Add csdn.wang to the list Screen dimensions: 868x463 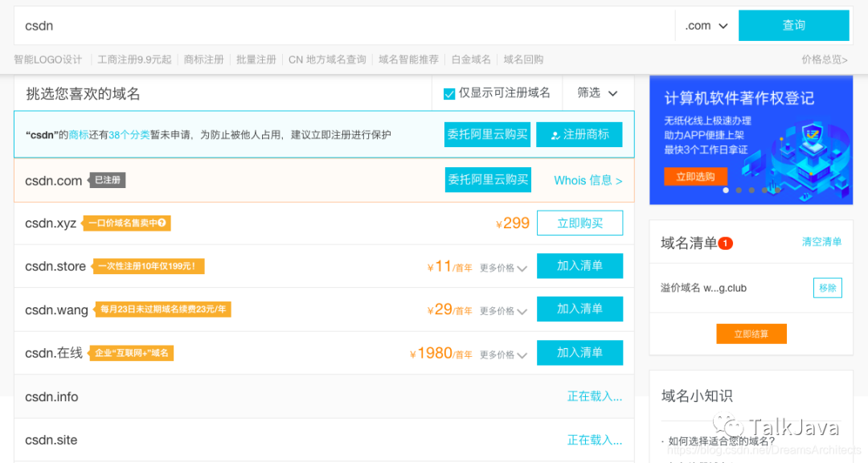(x=579, y=309)
